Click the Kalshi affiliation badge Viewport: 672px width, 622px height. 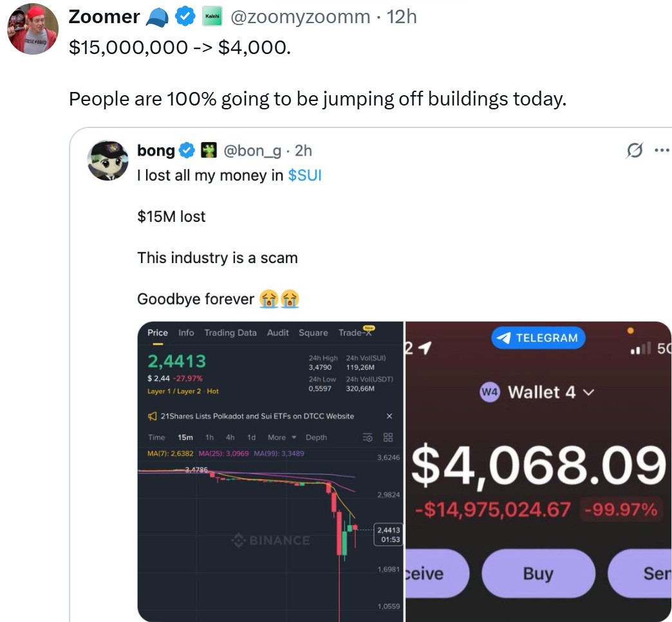pyautogui.click(x=212, y=18)
